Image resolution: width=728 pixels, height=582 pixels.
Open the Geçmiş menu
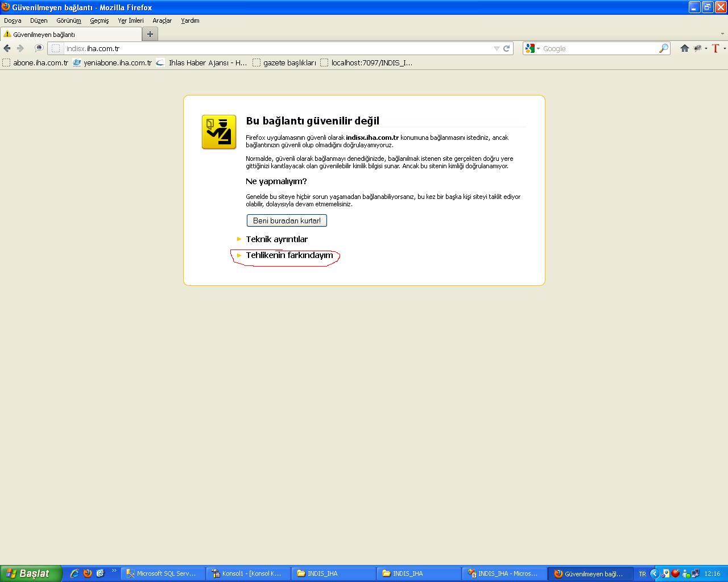tap(100, 20)
